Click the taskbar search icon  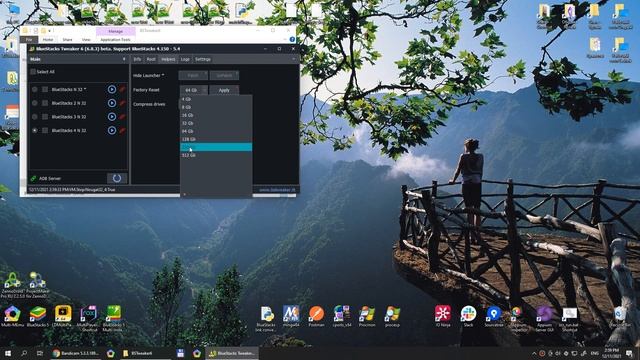point(24,353)
